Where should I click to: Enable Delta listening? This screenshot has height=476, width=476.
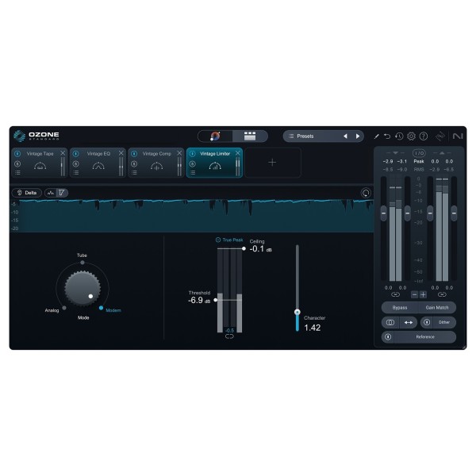(x=27, y=193)
